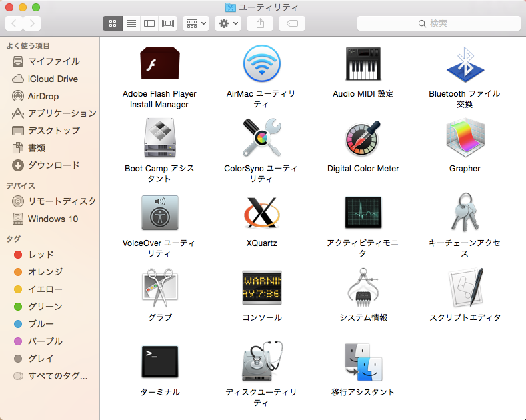The width and height of the screenshot is (526, 420).
Task: Select リモートディスク under devices
Action: pyautogui.click(x=49, y=201)
